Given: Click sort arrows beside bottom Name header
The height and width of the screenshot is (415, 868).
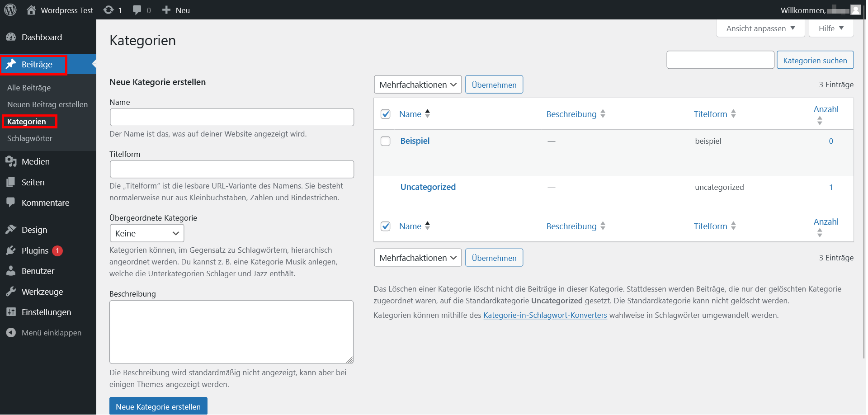Looking at the screenshot, I should coord(427,226).
